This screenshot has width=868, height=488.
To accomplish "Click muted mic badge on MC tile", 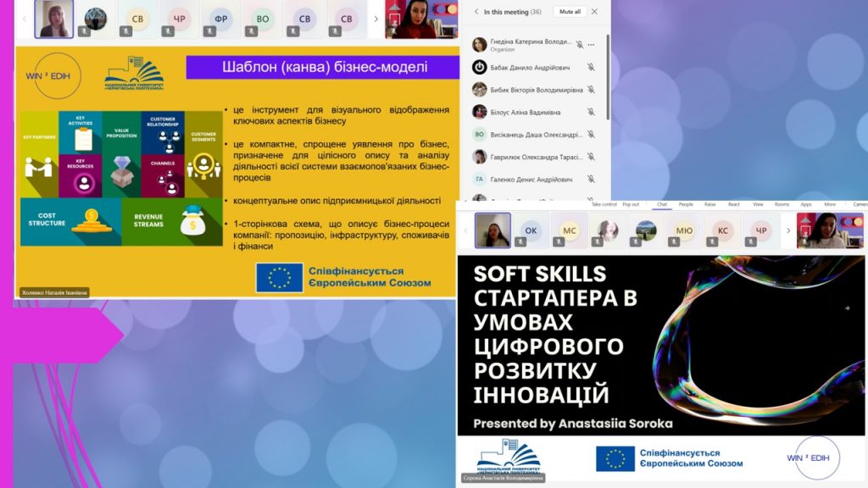I will tap(559, 241).
